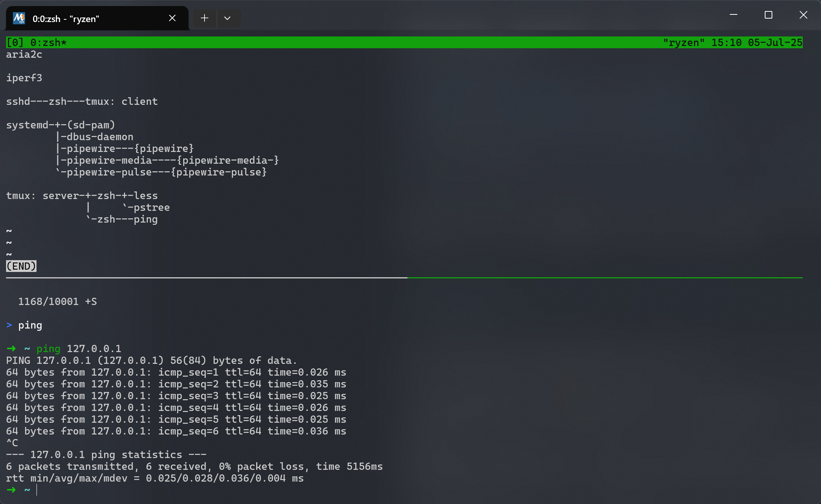This screenshot has width=821, height=504.
Task: Click the highlighted '(END)' less prompt
Action: tap(21, 266)
